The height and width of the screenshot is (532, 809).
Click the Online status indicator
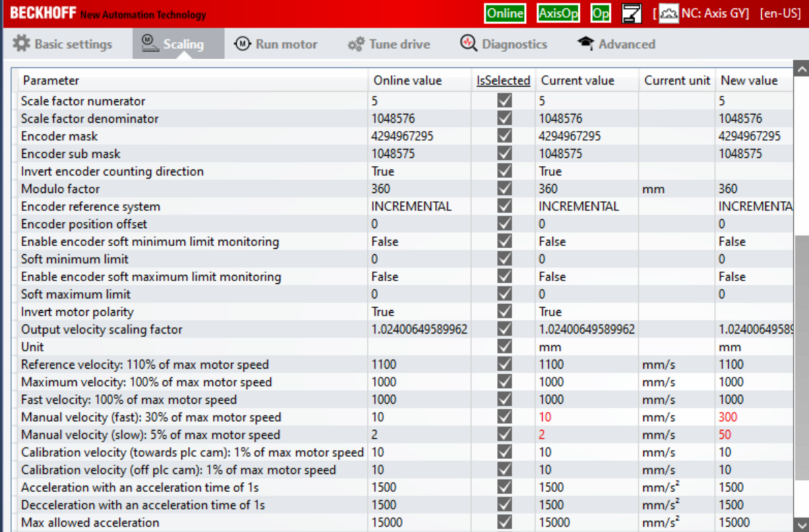click(505, 13)
